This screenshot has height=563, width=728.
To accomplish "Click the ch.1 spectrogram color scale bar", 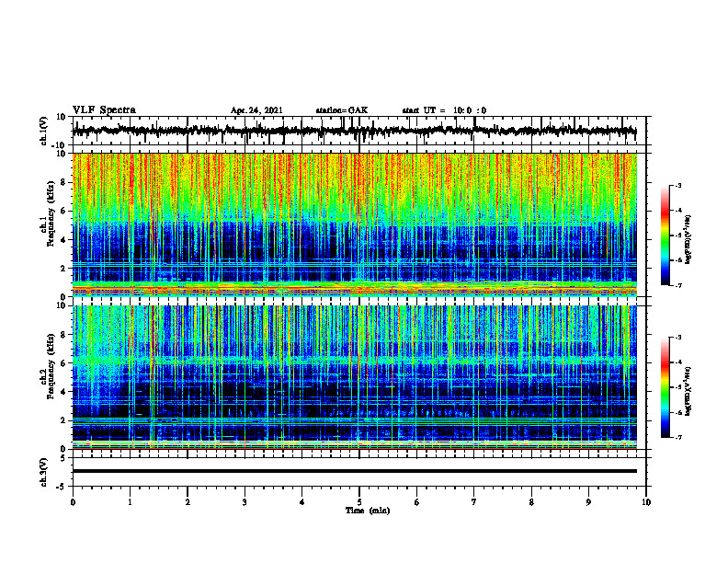I will tap(665, 236).
